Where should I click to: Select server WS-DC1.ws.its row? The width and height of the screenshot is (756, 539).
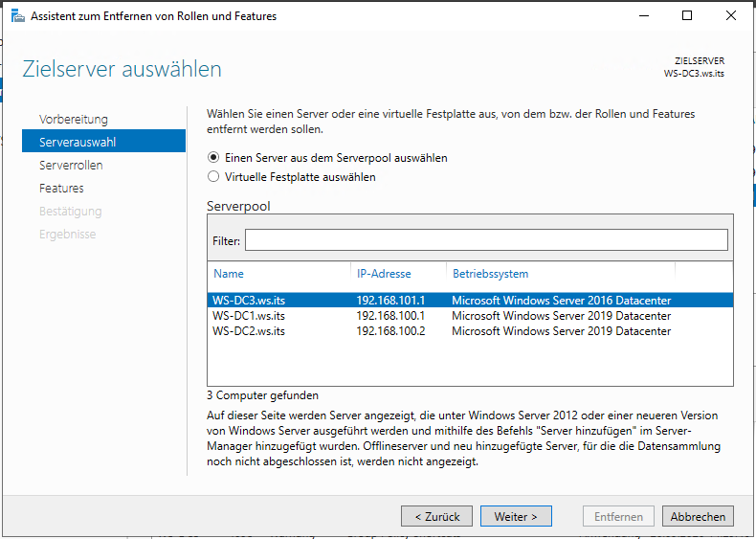470,316
